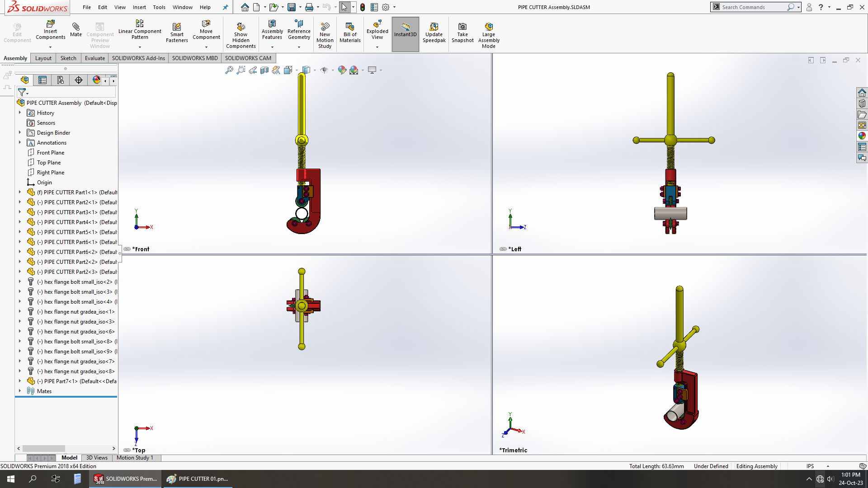The height and width of the screenshot is (488, 868).
Task: Open DisplayManager color ball tab
Action: tap(96, 80)
